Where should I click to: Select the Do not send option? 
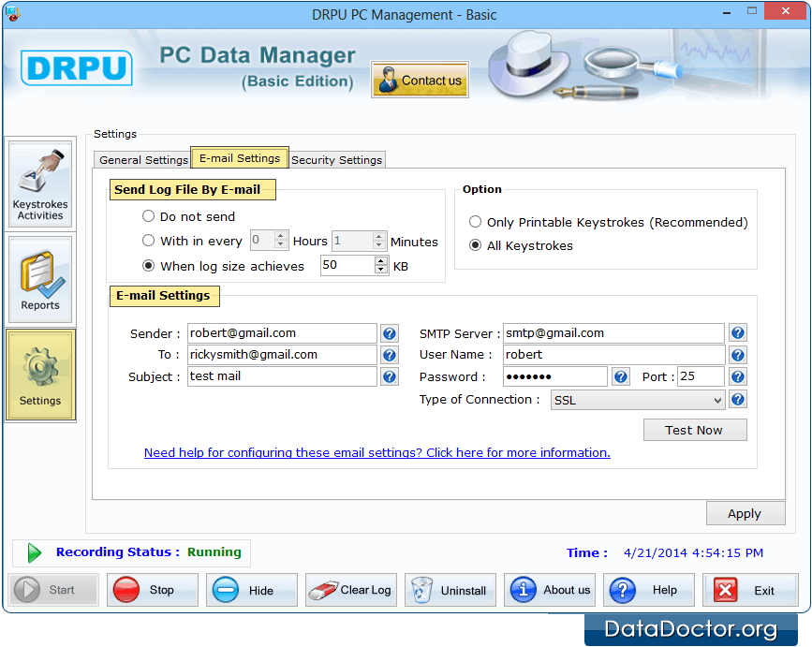[148, 216]
